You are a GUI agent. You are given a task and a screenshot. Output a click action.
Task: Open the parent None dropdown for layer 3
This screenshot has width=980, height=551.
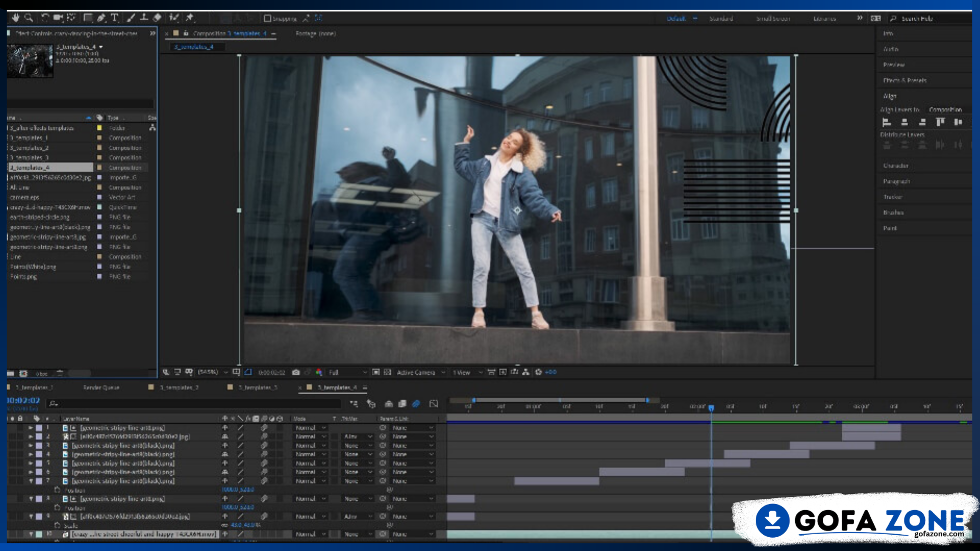click(413, 446)
